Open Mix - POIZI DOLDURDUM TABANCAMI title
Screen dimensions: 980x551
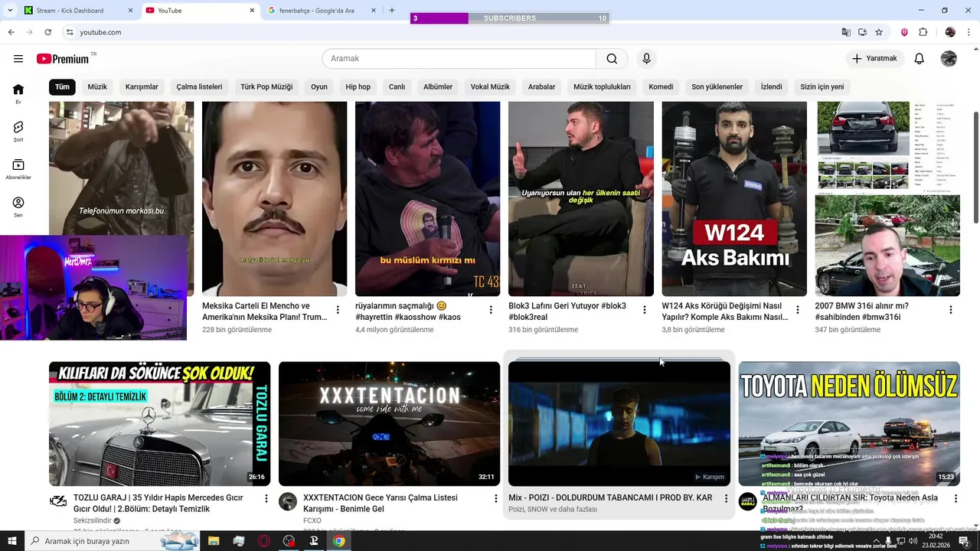pyautogui.click(x=610, y=498)
